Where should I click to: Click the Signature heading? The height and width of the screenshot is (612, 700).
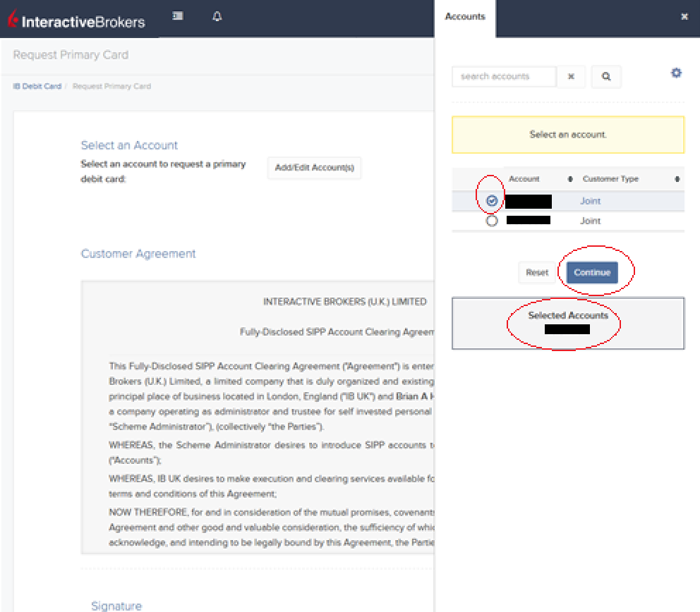point(116,606)
